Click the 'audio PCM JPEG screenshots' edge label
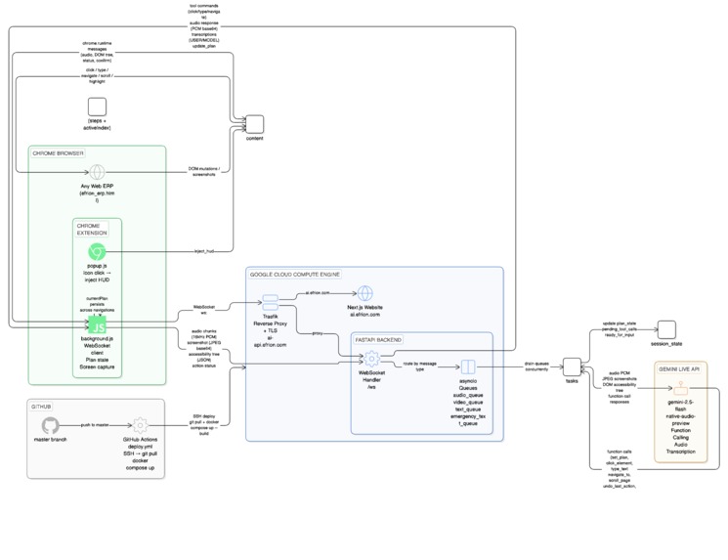This screenshot has height=560, width=728. click(x=620, y=387)
